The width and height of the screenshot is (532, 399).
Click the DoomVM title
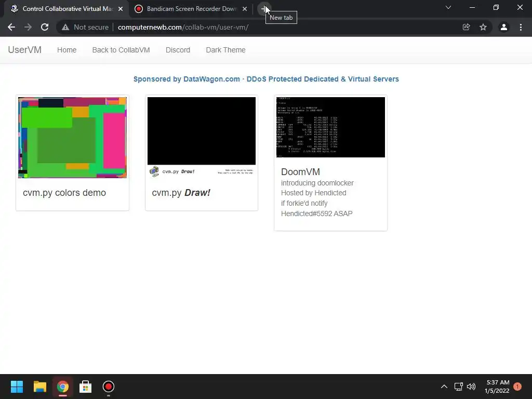[x=300, y=171]
